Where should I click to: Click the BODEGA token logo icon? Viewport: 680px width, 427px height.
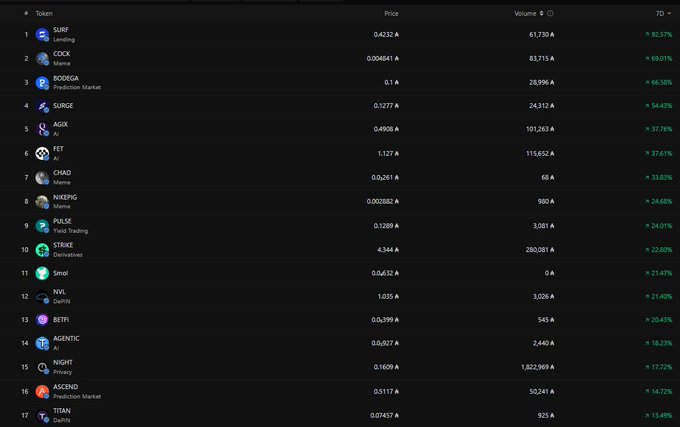42,82
